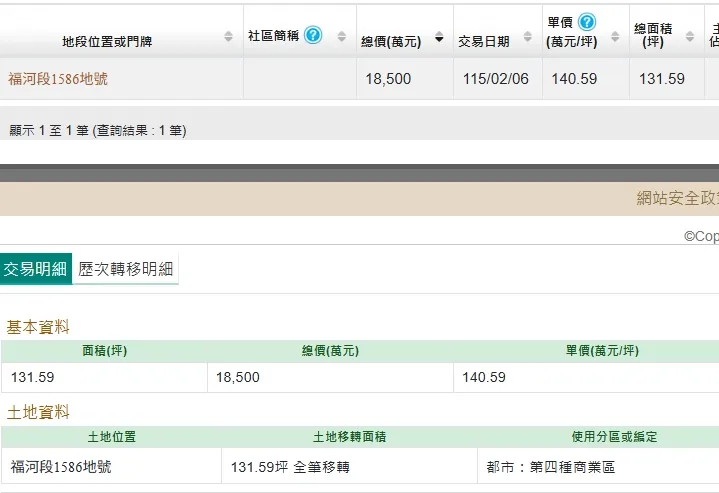
Task: Sort by 總面積(坪) column arrows
Action: point(690,36)
